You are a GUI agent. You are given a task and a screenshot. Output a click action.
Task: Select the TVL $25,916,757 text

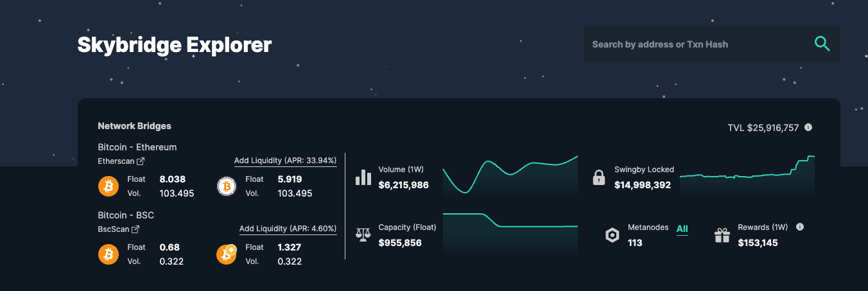tap(763, 128)
